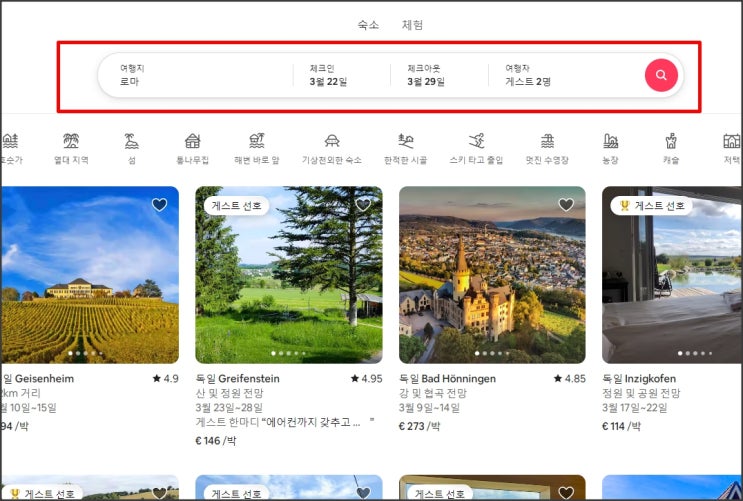This screenshot has height=501, width=743.
Task: Click the 게스트 선호 trophy badge on Inzigkofen
Action: click(x=652, y=206)
